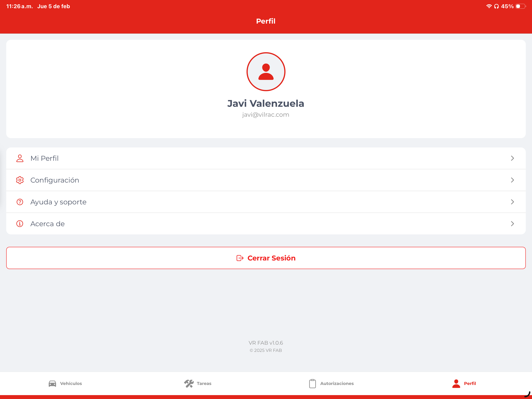The image size is (532, 399).
Task: Click the Ayuda y soporte question icon
Action: (x=20, y=202)
